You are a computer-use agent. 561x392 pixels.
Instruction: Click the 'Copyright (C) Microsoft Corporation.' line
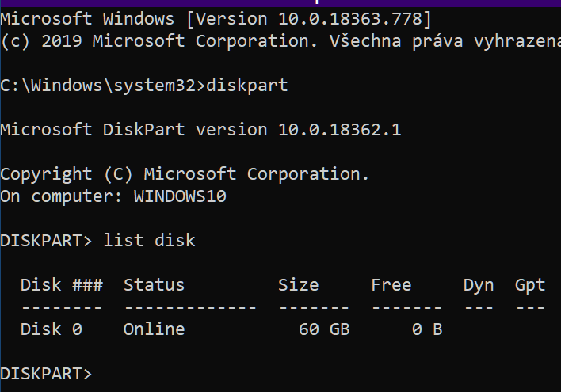pos(185,174)
